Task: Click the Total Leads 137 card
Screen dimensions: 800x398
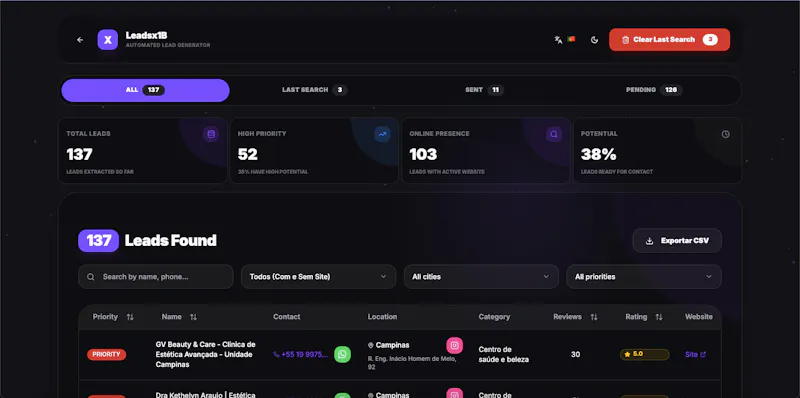Action: (x=143, y=151)
